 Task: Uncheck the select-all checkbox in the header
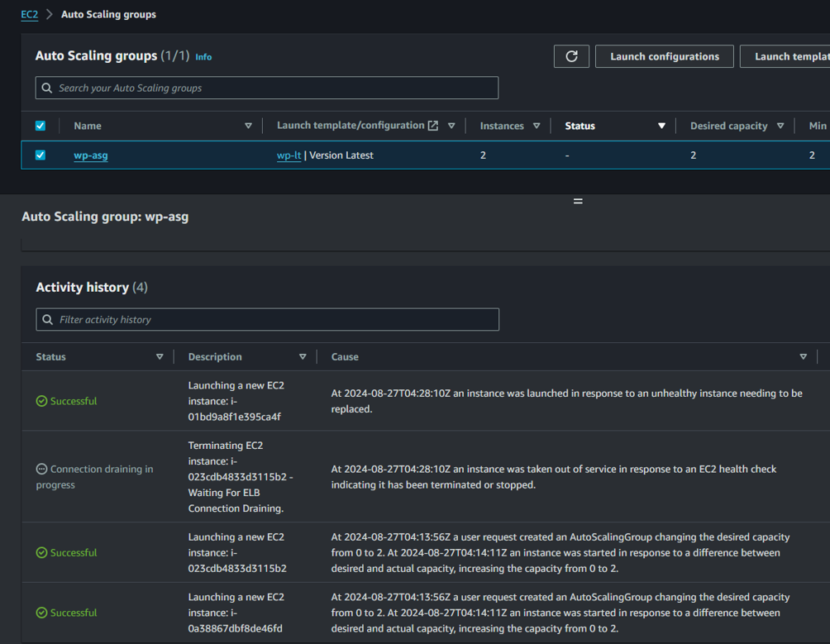tap(40, 125)
